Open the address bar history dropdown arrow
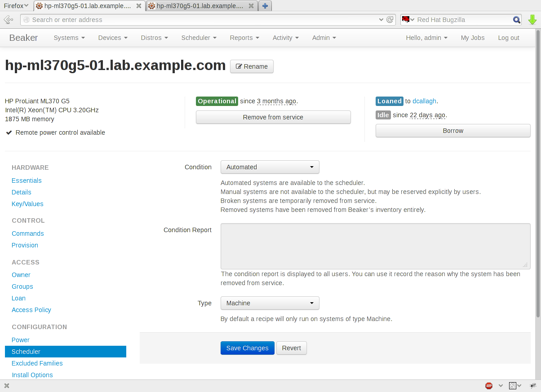The height and width of the screenshot is (392, 541). 381,20
